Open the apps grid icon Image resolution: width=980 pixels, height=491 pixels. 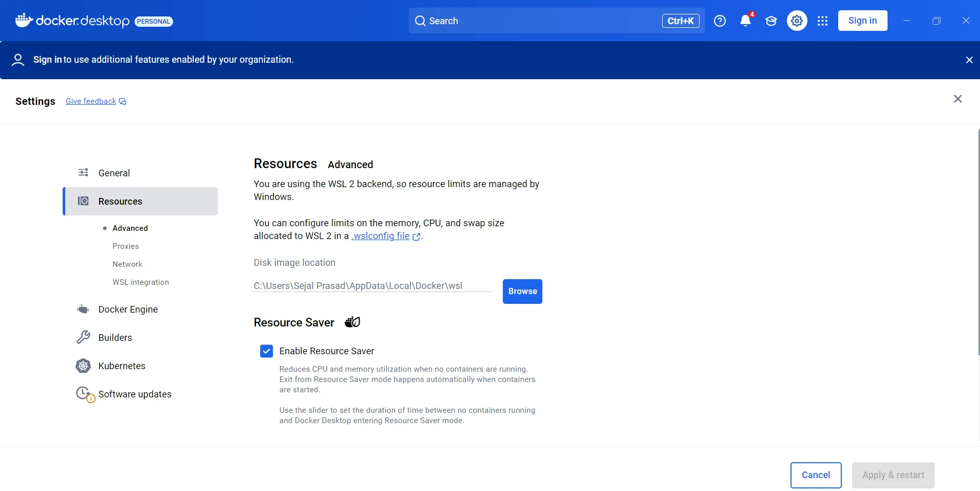[x=823, y=21]
